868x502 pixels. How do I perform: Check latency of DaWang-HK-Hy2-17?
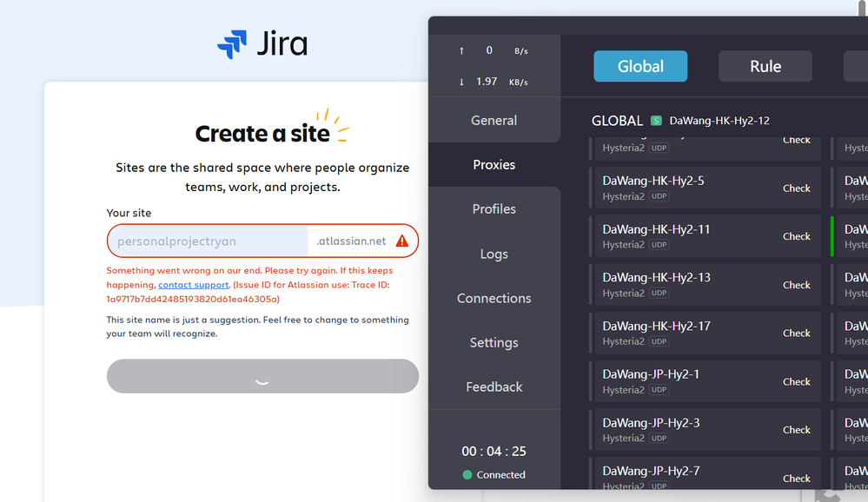tap(796, 334)
